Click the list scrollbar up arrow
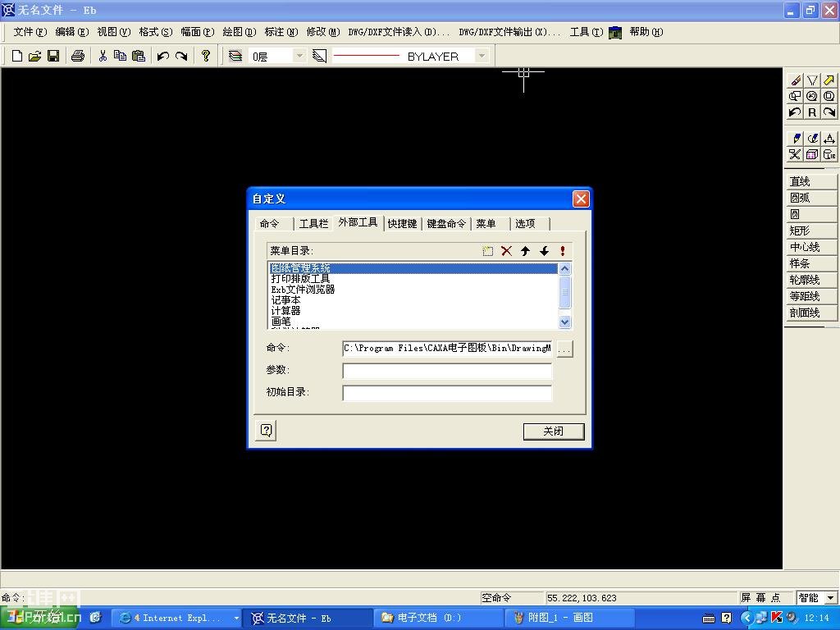 point(564,268)
